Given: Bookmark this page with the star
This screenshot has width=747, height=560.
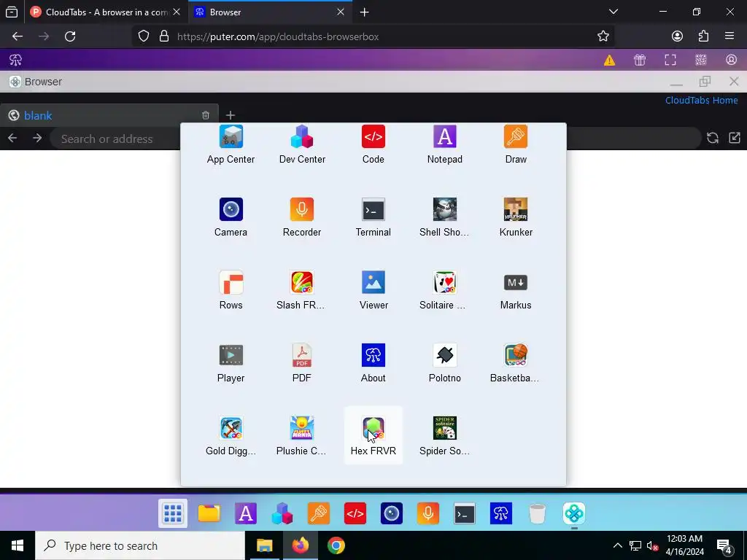Looking at the screenshot, I should [x=603, y=36].
